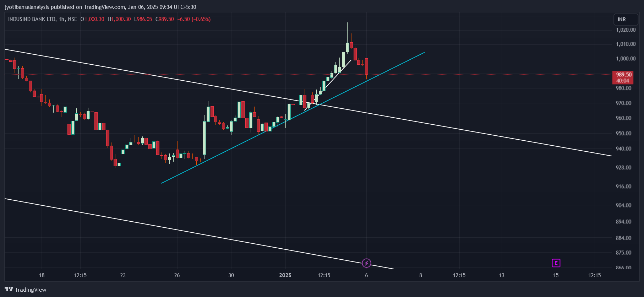
Task: Click the 13 date axis label
Action: coord(502,275)
